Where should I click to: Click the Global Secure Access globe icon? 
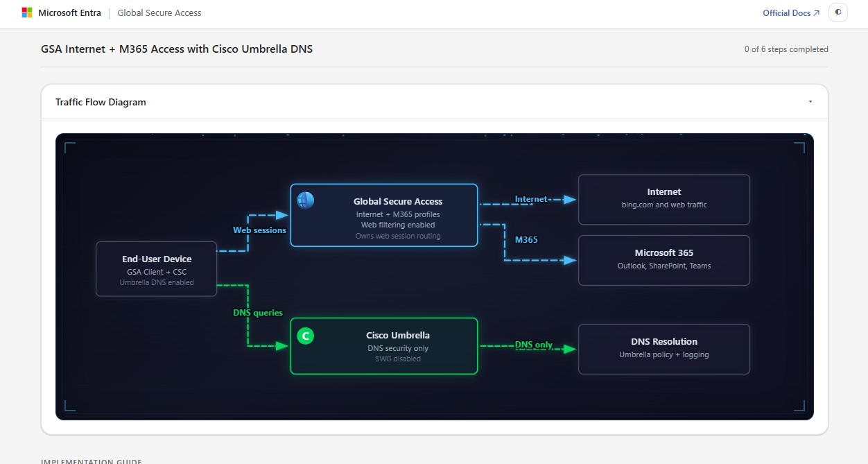point(306,200)
